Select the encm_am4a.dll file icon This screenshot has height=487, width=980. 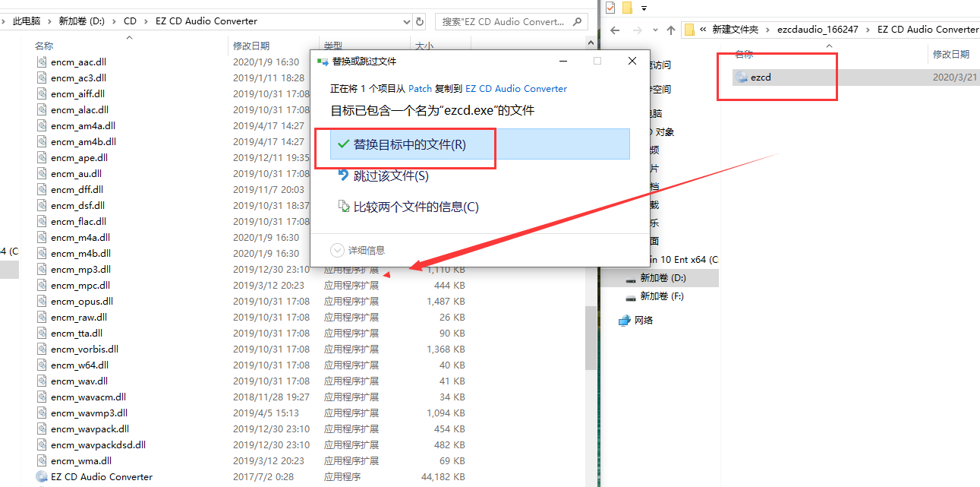coord(42,125)
